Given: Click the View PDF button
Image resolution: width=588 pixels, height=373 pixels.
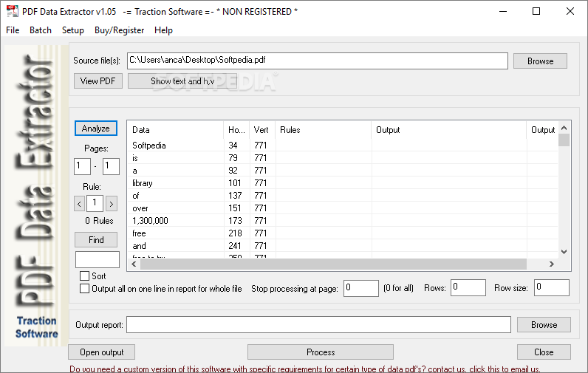Looking at the screenshot, I should 98,81.
